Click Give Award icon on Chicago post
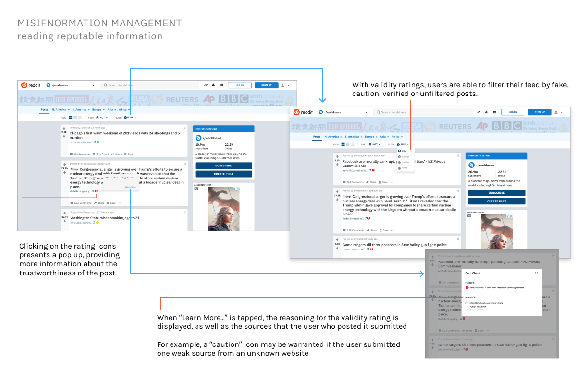588x380 pixels. click(94, 154)
